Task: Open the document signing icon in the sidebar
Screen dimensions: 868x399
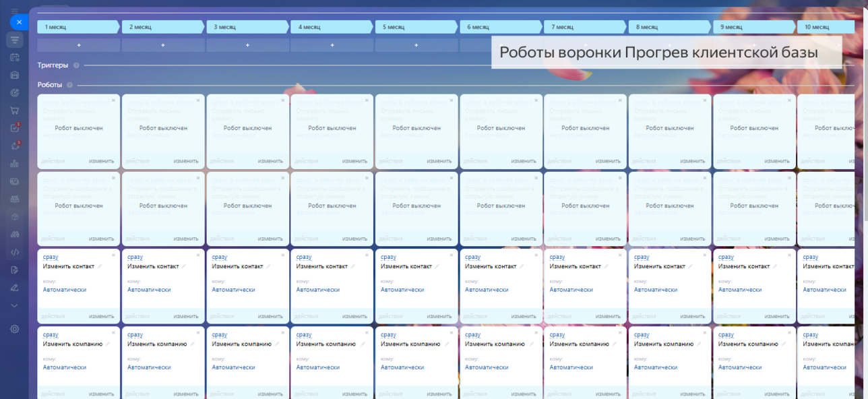Action: coord(14,270)
